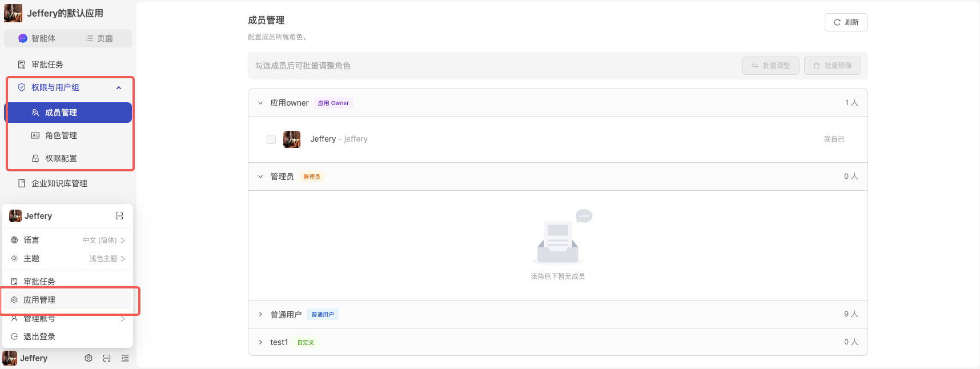Click the 该角色下暂无成员 text
Screen dimensions: 980x369
557,276
